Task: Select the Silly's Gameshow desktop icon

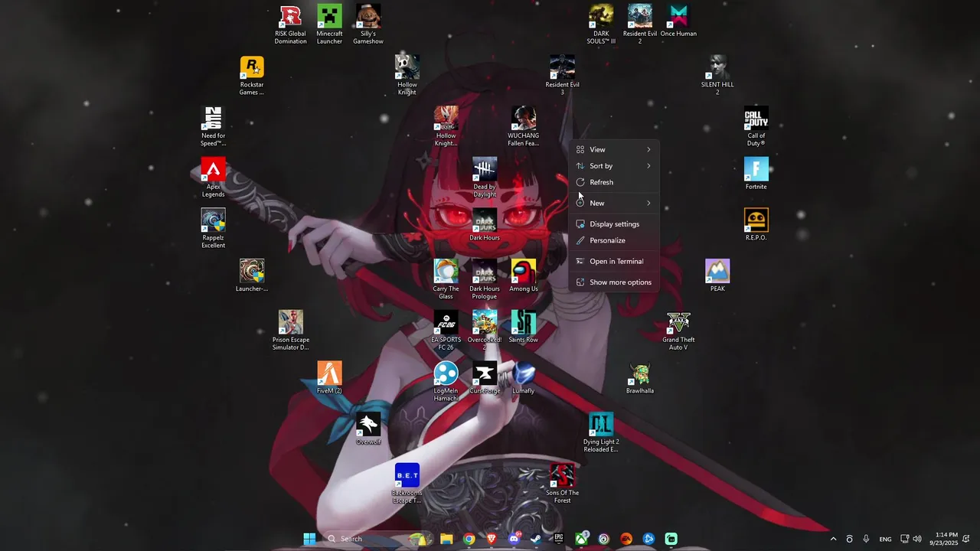Action: [368, 24]
